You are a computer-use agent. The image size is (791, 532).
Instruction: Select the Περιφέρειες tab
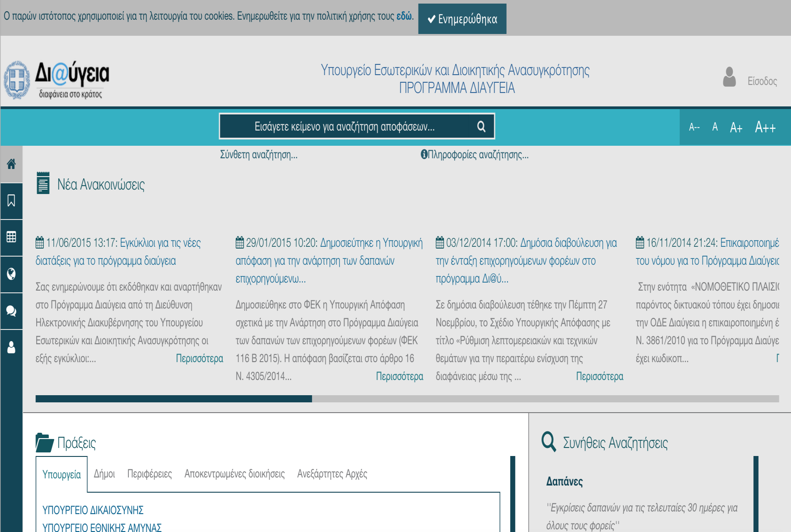(x=149, y=474)
